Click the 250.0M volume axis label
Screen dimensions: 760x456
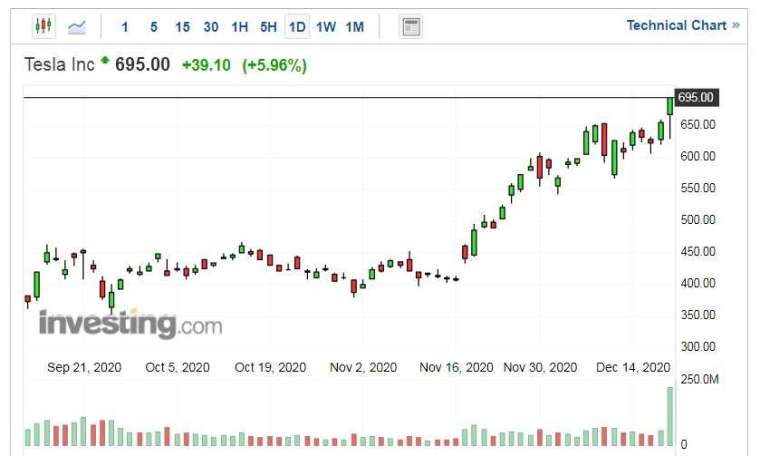(699, 379)
